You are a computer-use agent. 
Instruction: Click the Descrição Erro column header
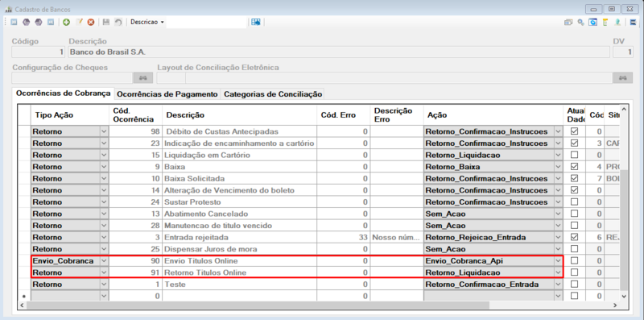(x=397, y=115)
